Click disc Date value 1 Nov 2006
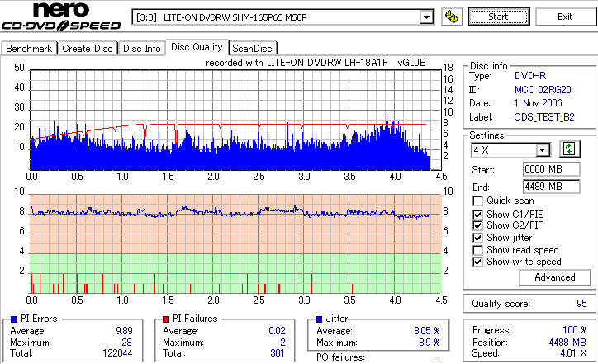Screen dimensions: 598x364 (538, 103)
